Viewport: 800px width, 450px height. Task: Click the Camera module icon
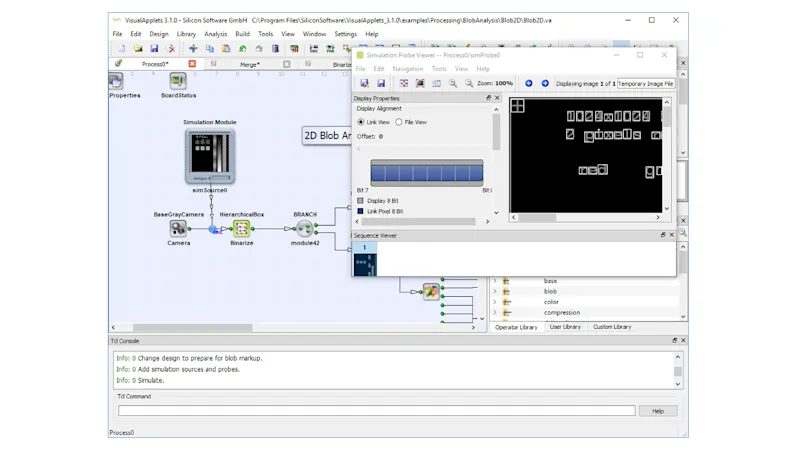coord(178,228)
